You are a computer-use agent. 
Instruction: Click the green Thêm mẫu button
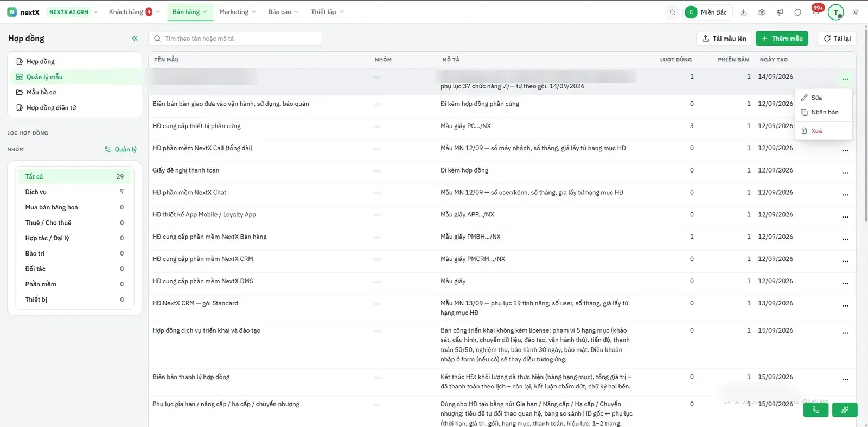782,39
